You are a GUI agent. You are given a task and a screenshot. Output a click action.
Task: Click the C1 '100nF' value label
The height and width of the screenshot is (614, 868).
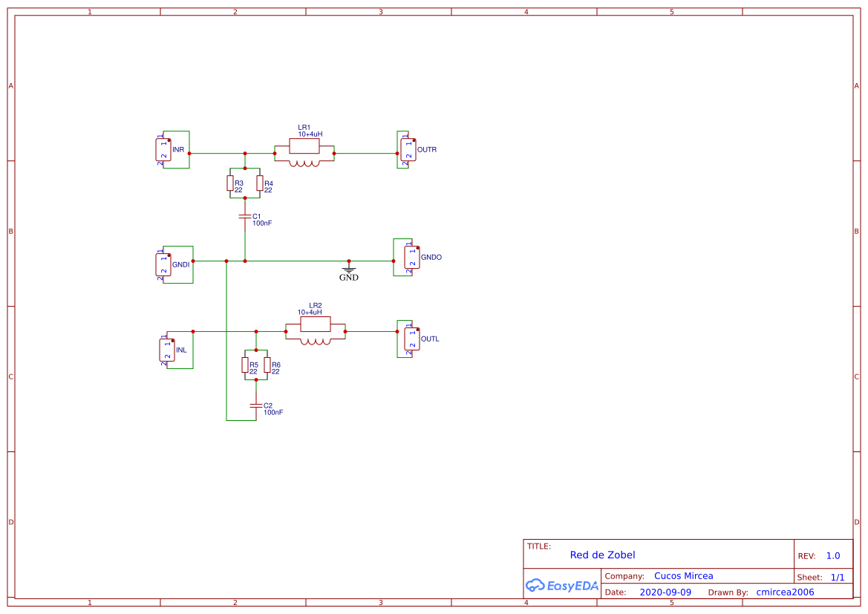(x=262, y=223)
